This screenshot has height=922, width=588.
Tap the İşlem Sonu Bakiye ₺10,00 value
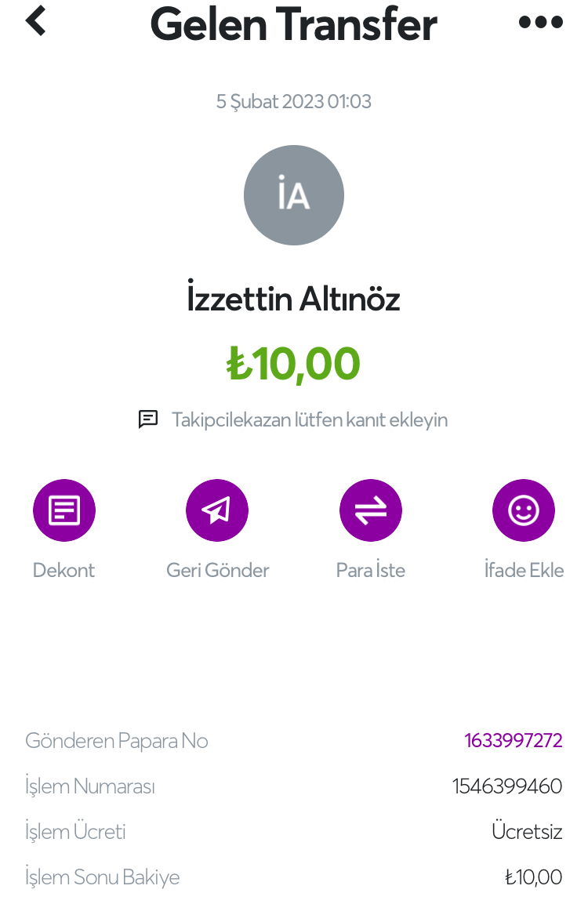click(533, 877)
